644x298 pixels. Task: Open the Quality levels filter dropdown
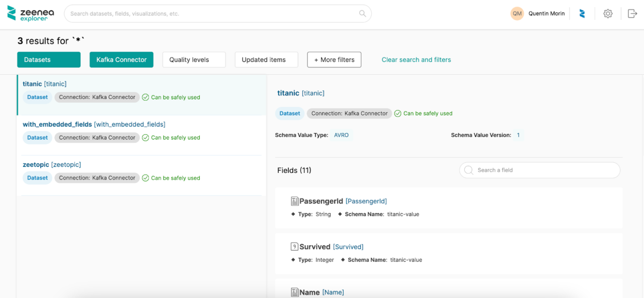pos(194,60)
